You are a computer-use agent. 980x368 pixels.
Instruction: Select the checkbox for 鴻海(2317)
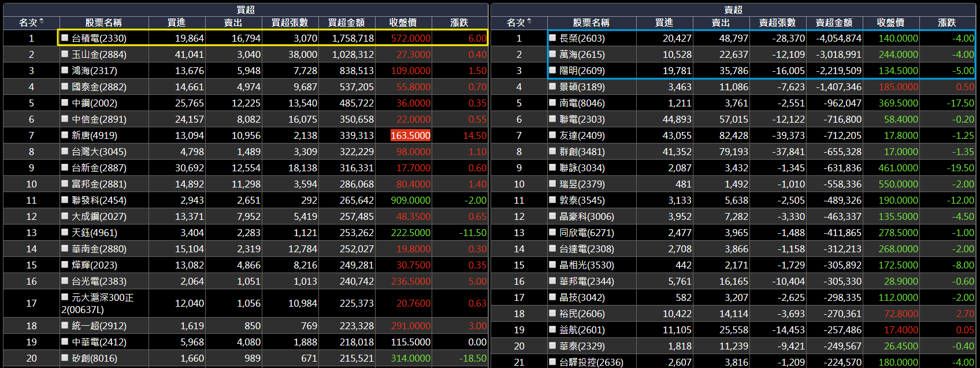coord(65,70)
